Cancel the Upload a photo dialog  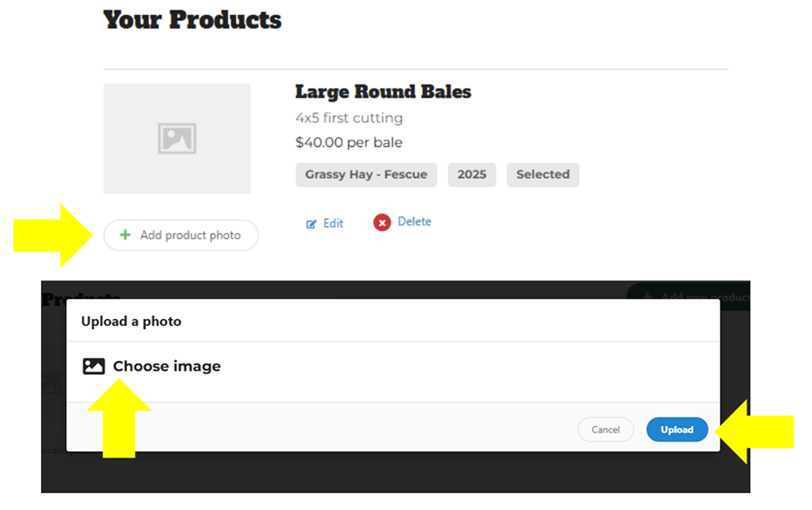pos(605,429)
